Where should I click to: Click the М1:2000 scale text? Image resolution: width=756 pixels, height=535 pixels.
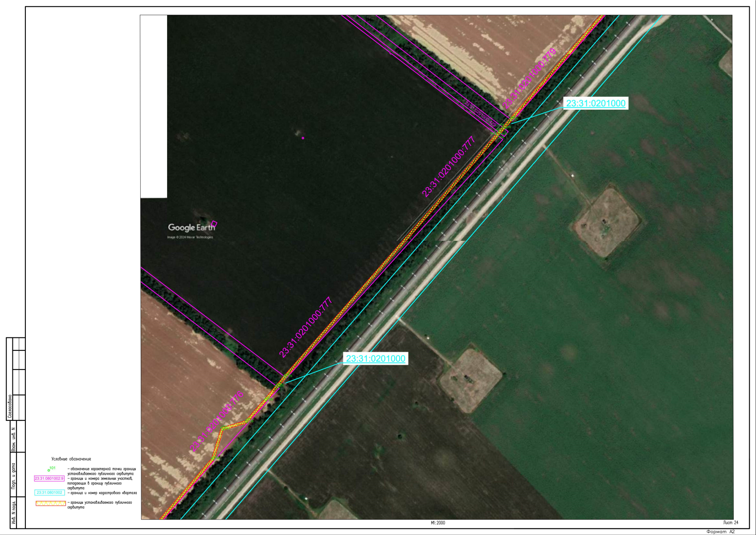point(437,523)
